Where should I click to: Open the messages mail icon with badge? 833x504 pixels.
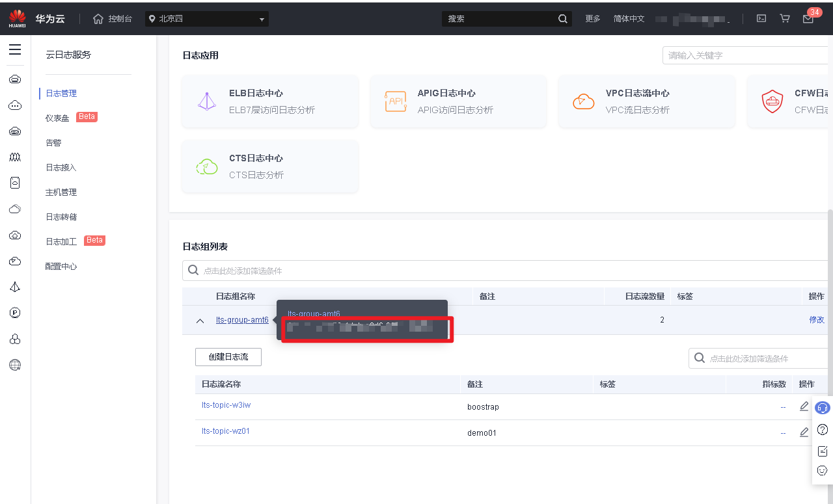pos(808,19)
